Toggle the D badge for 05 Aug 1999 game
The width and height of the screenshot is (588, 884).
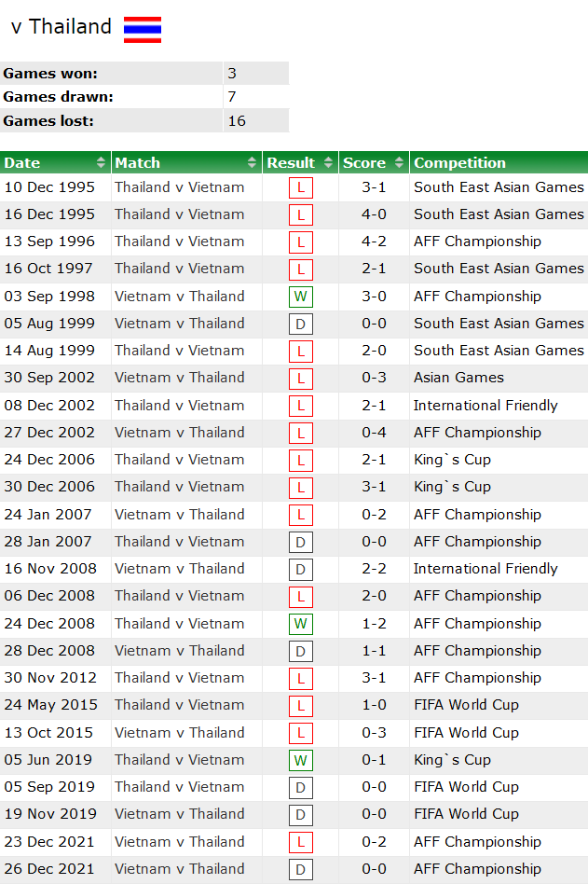pos(300,324)
